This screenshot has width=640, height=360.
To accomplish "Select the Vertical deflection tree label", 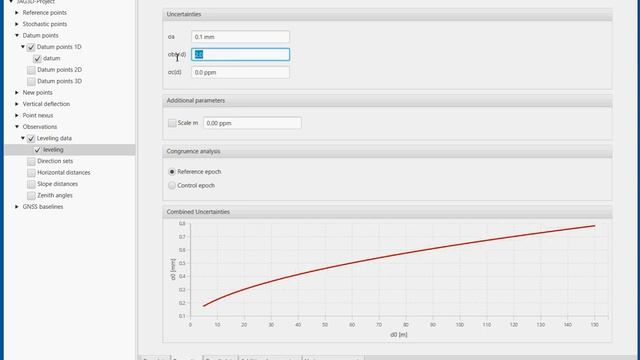I will tap(46, 104).
